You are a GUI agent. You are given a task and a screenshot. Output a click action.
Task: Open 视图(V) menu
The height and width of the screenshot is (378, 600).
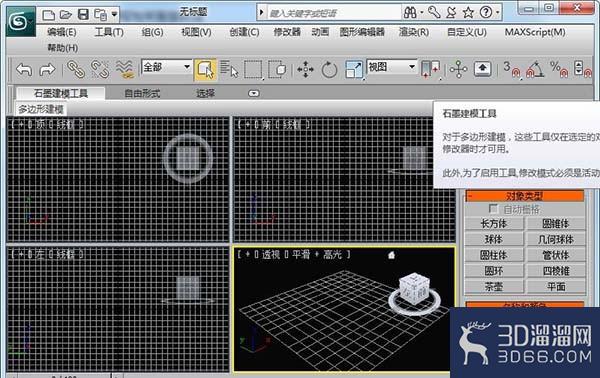[196, 32]
